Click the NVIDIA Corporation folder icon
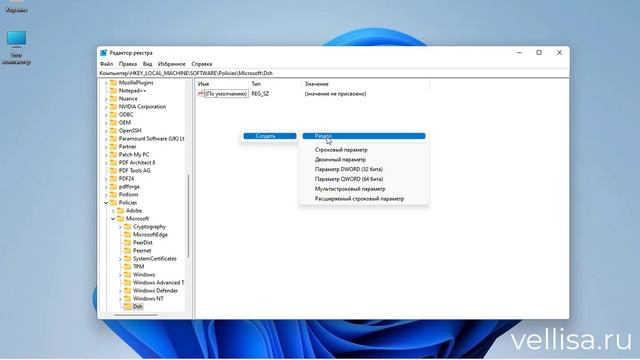Viewport: 640px width, 360px height. [x=113, y=107]
